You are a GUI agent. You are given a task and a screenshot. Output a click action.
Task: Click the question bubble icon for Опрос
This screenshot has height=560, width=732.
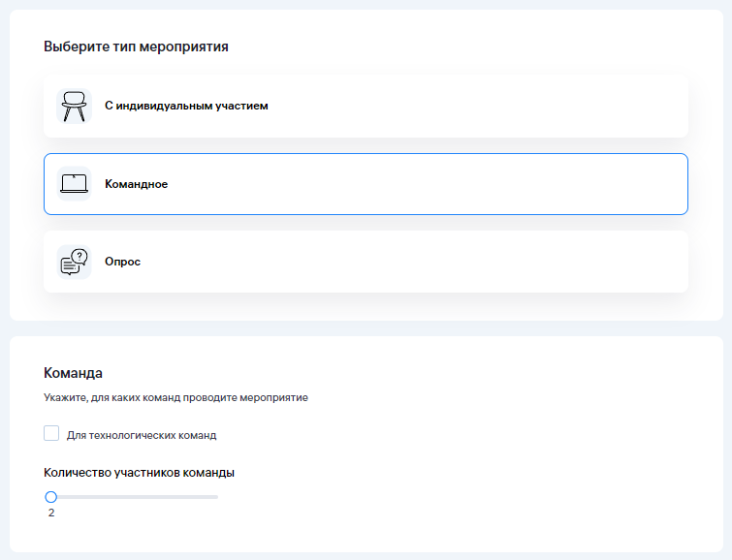tap(74, 262)
